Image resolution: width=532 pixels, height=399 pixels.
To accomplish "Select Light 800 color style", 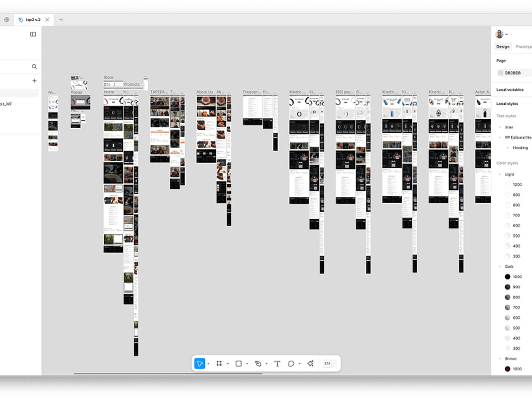I will 512,205.
